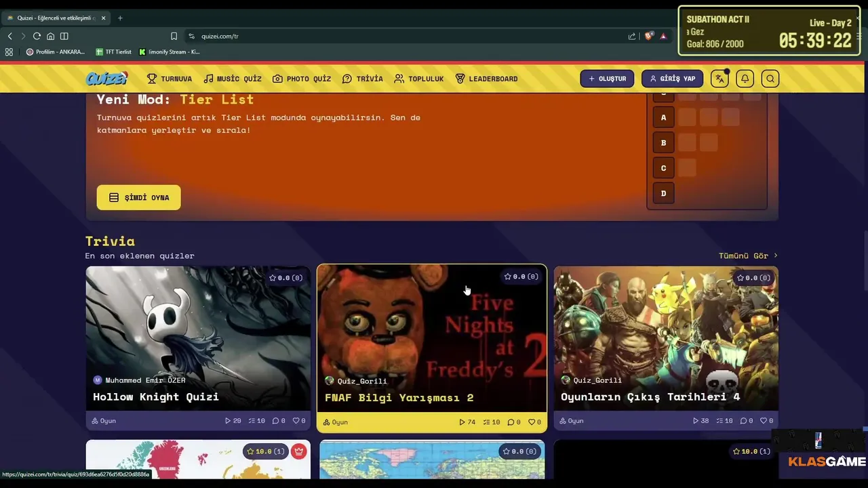Click the Hollow Knight Quizi title
Screen dimensions: 868x488
coord(156,396)
